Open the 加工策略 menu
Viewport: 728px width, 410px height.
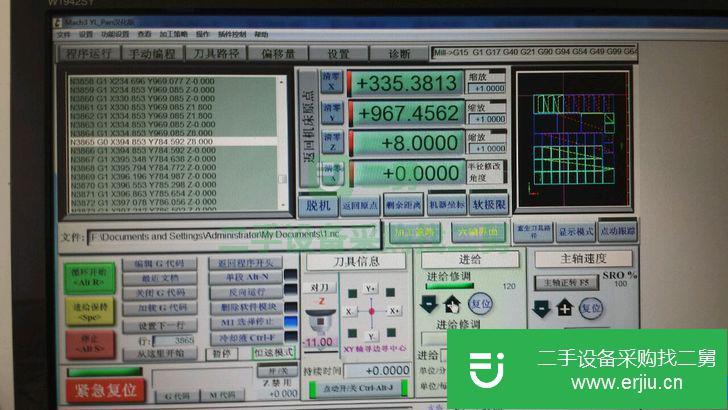tap(174, 34)
